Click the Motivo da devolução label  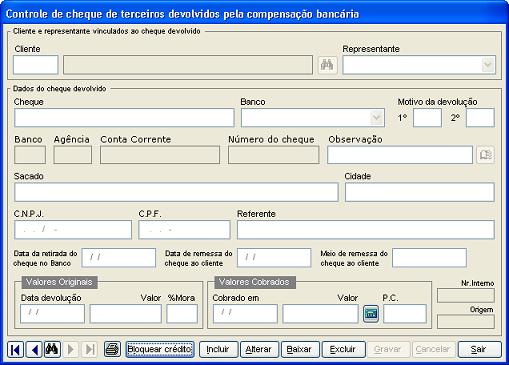point(437,102)
